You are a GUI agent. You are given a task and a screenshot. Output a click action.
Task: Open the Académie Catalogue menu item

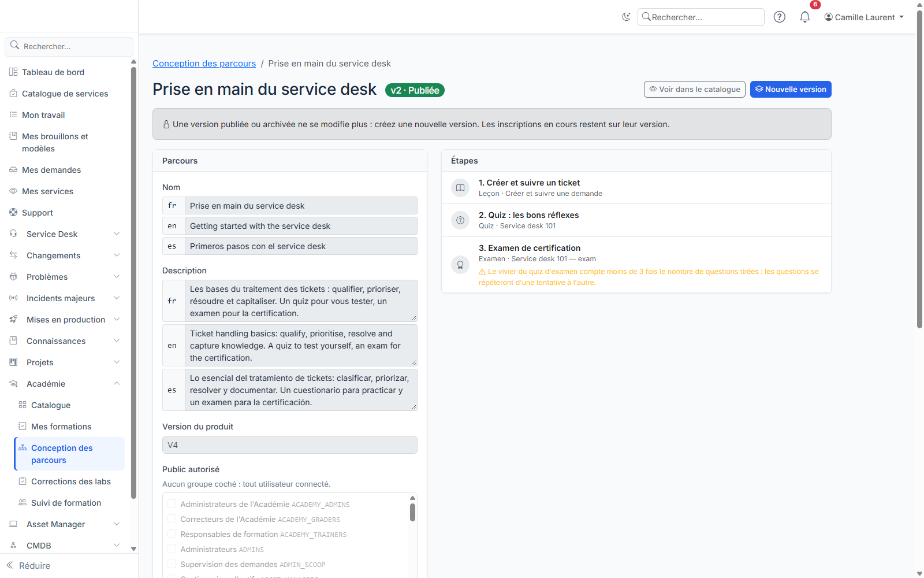coord(69,405)
